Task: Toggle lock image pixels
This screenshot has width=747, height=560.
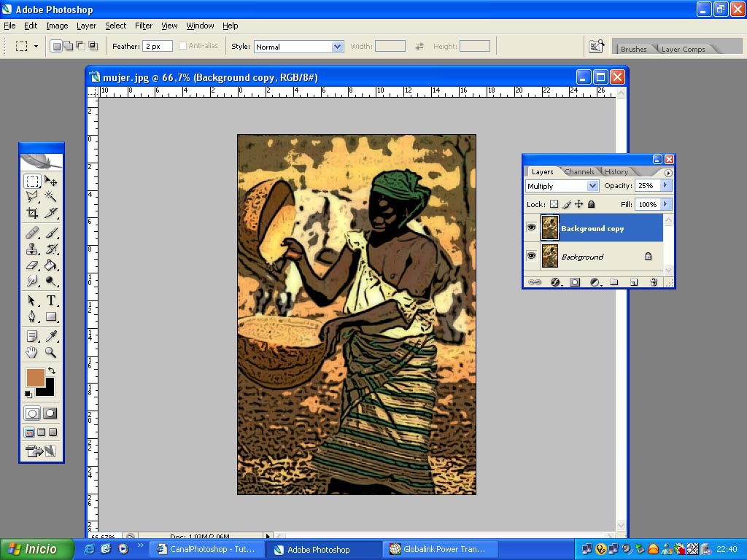Action: (x=566, y=204)
